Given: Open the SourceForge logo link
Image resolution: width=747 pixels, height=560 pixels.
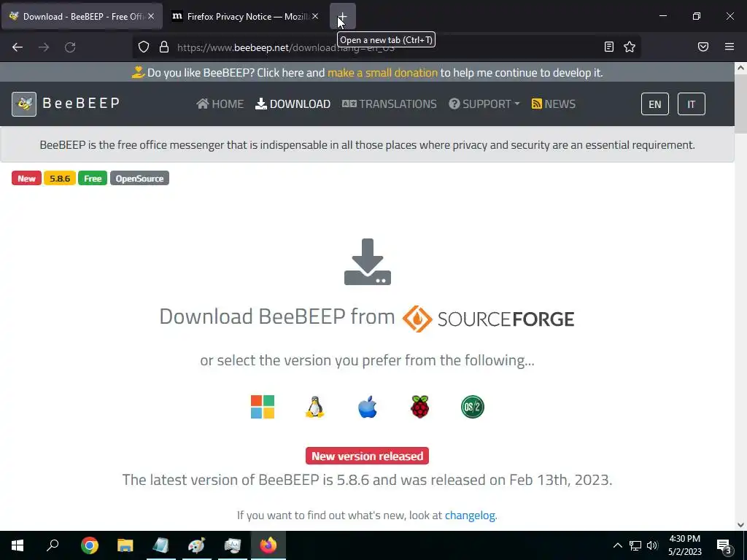Looking at the screenshot, I should (488, 319).
